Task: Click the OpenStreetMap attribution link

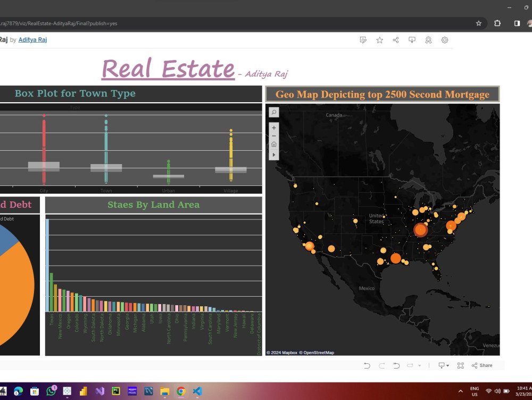Action: point(319,352)
